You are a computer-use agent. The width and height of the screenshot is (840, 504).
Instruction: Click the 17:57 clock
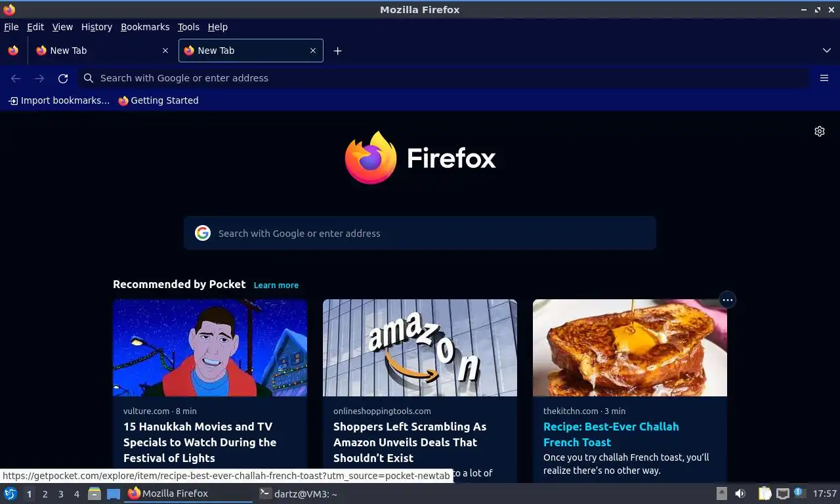point(824,493)
